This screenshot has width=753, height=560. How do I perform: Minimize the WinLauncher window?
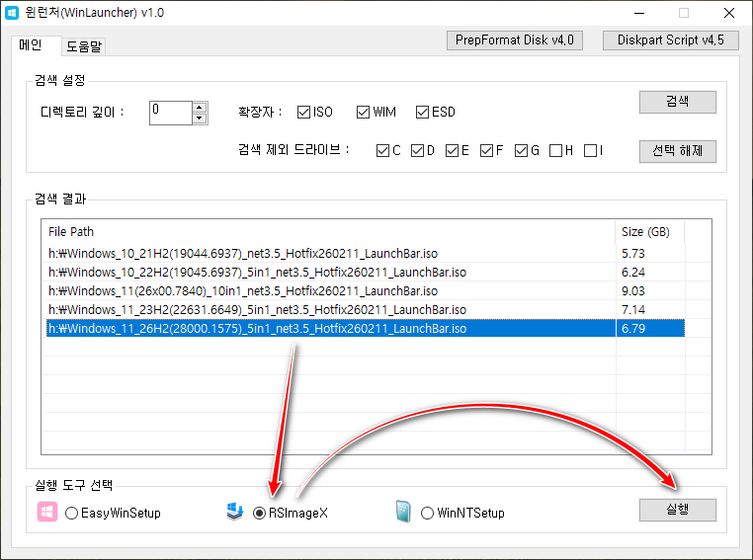coord(638,13)
